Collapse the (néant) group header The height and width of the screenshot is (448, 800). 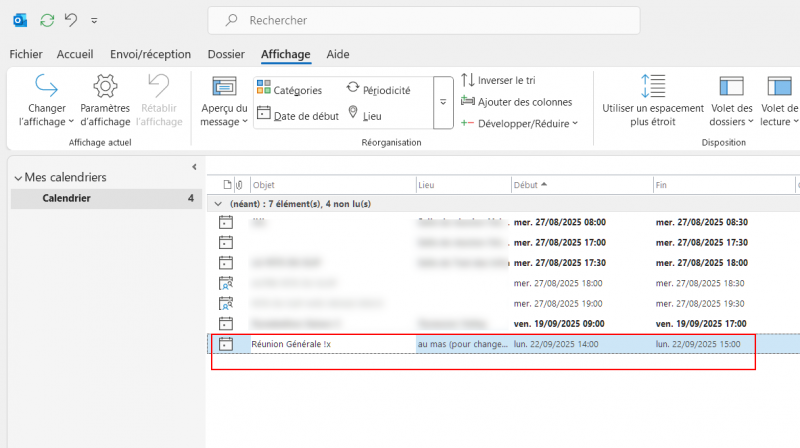[220, 204]
